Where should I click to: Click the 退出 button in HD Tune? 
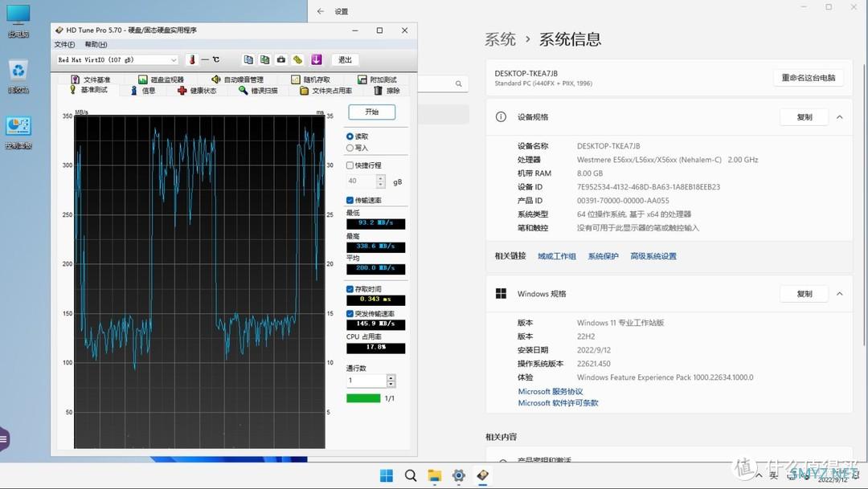click(x=345, y=59)
